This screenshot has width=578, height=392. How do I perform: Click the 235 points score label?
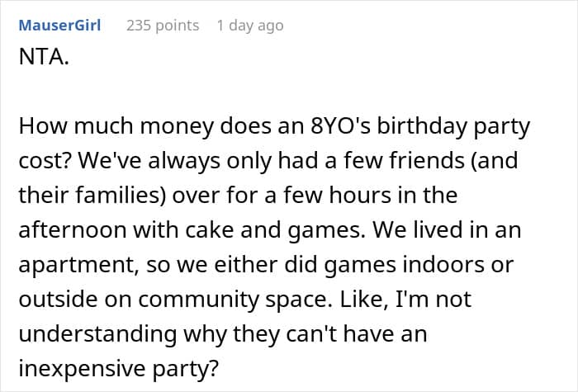(x=163, y=26)
